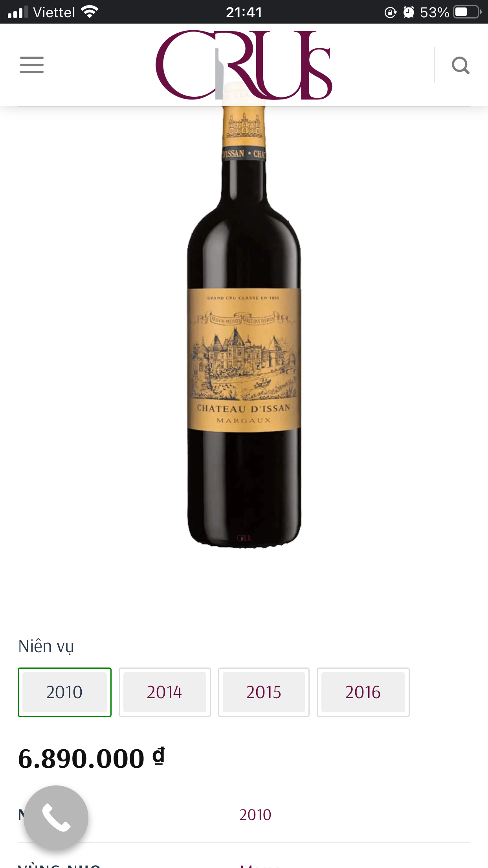Tap the 21:41 clock in status bar

[x=244, y=13]
